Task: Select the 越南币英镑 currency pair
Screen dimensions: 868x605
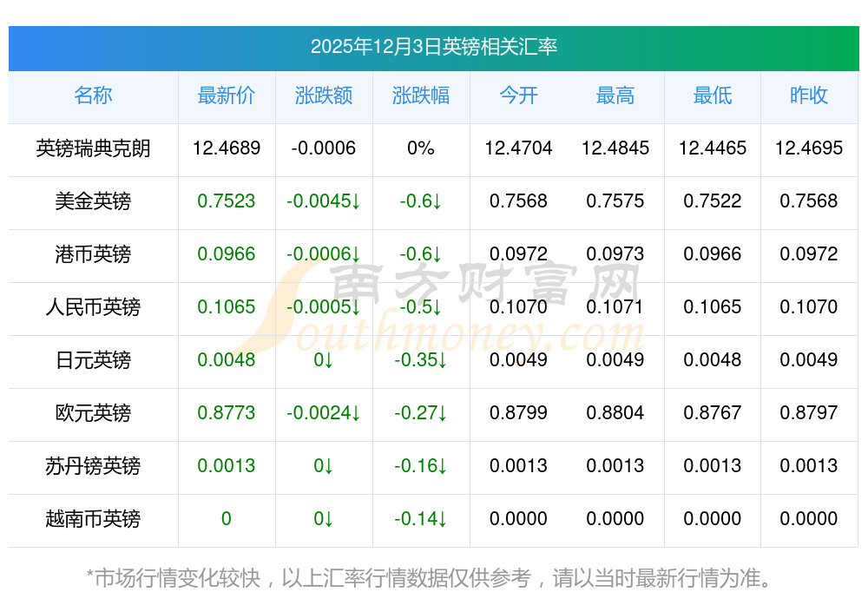Action: click(x=93, y=519)
